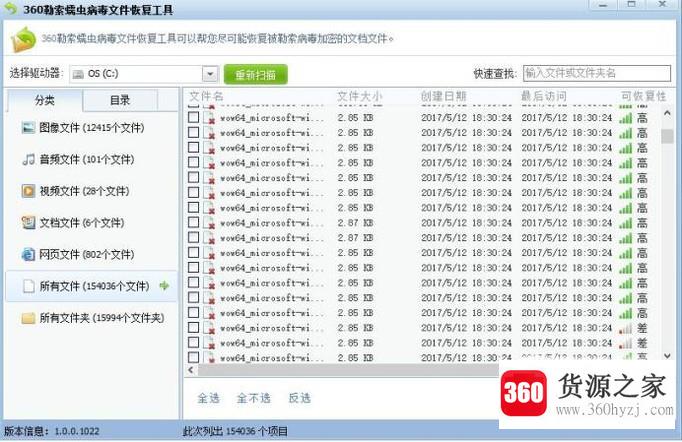Tick the checkbox of the first 2.87 KB file
The height and width of the screenshot is (442, 682).
click(194, 222)
